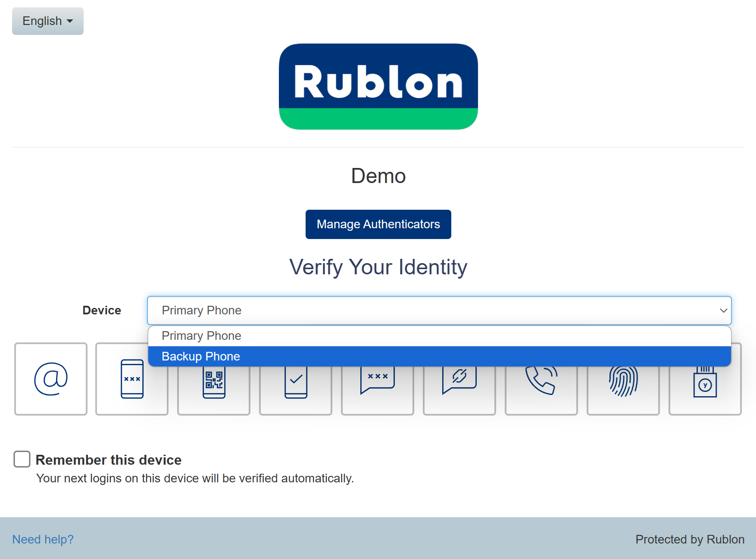The width and height of the screenshot is (756, 559).
Task: Click the Rublon logo image
Action: (x=378, y=86)
